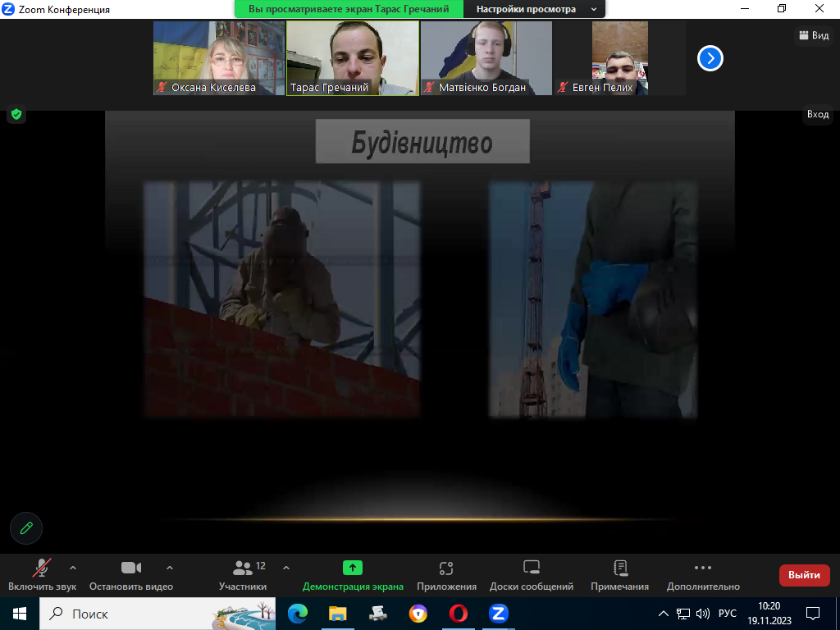Open Microsoft Edge from taskbar
The image size is (840, 630).
pos(297,614)
